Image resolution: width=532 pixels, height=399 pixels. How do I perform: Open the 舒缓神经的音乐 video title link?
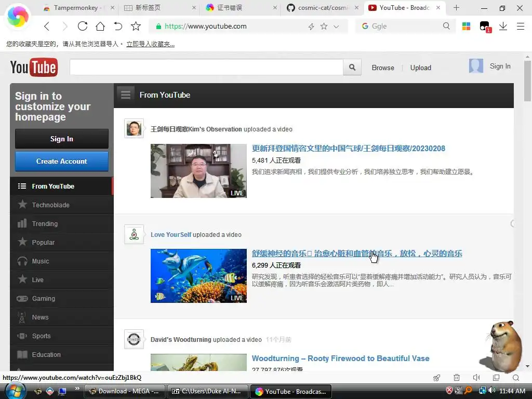pos(357,254)
